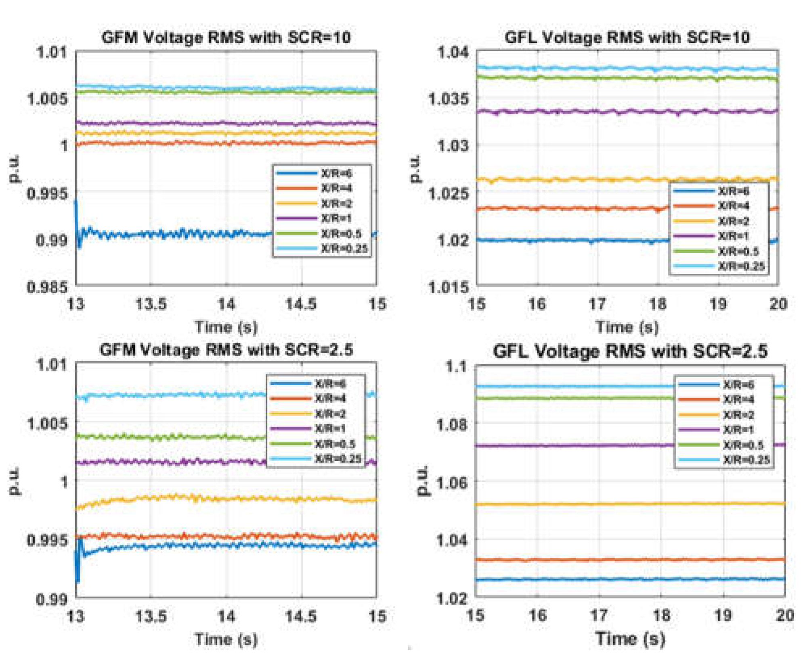
Task: Click the 'GFM Voltage RMS with SCR=10' title
Action: click(x=226, y=38)
